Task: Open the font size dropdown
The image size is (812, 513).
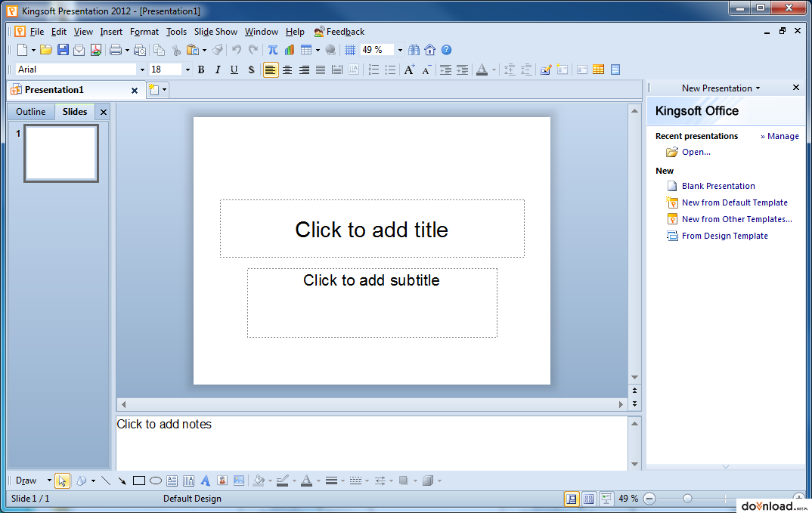Action: [x=188, y=70]
